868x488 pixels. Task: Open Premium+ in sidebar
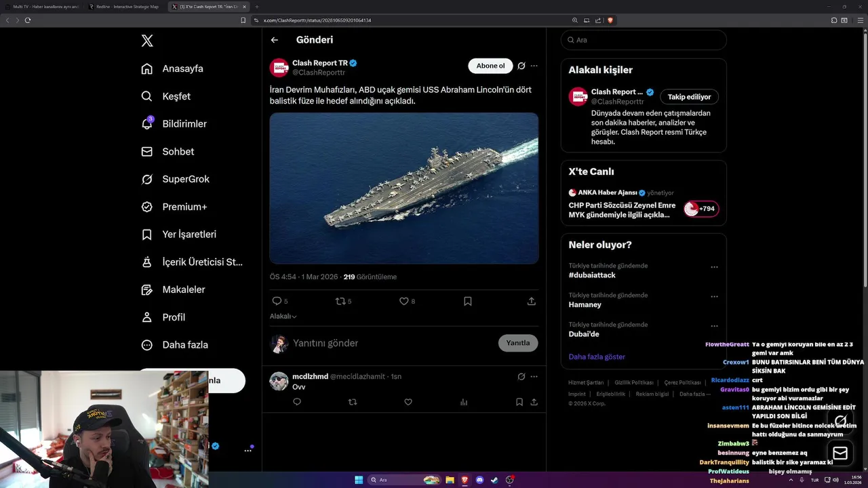pos(174,207)
